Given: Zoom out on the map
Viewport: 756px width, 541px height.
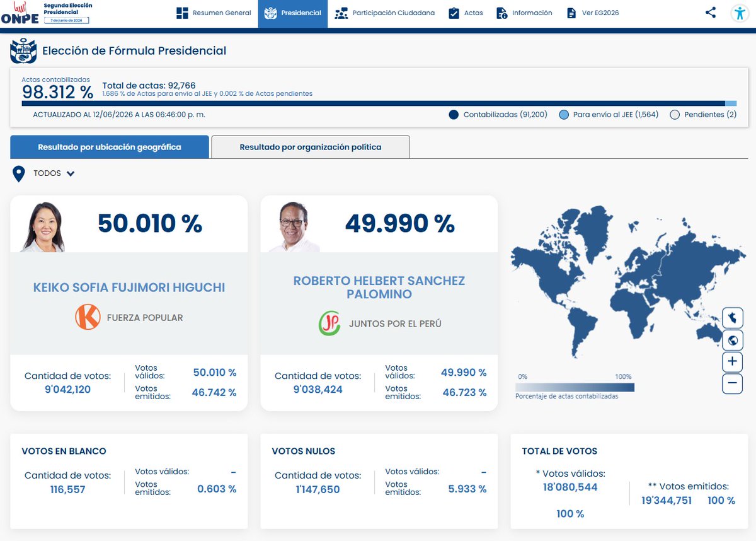Looking at the screenshot, I should [x=732, y=383].
